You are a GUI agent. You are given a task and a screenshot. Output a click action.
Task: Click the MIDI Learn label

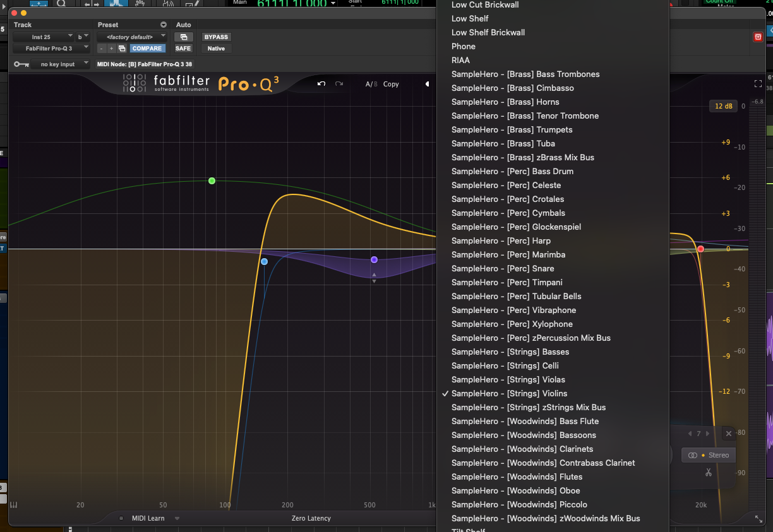point(148,519)
